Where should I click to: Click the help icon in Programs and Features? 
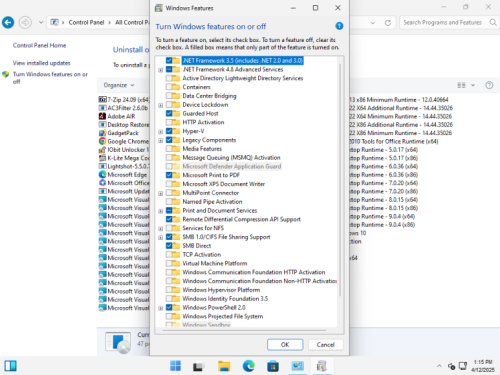489,85
